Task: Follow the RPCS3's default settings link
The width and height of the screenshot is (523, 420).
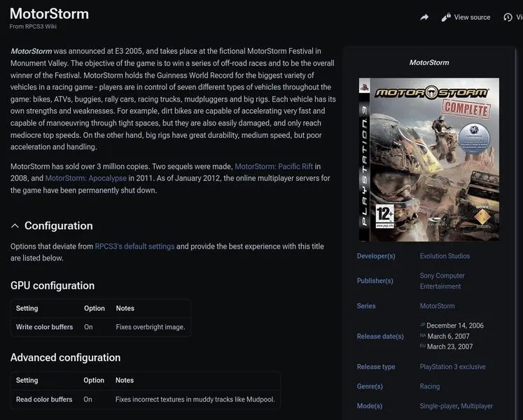Action: tap(134, 246)
